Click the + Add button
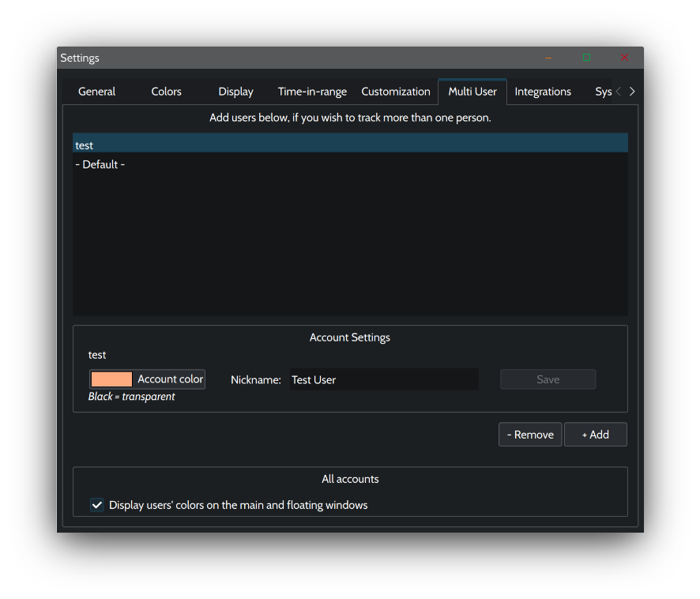 pyautogui.click(x=595, y=435)
